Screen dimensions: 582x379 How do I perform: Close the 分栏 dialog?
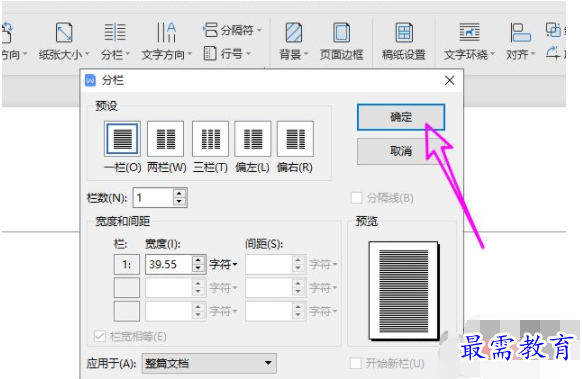point(449,80)
